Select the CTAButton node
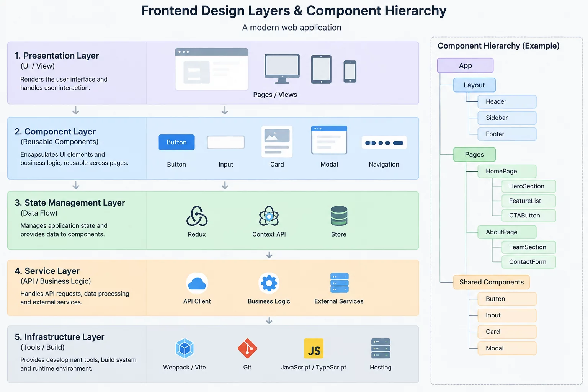This screenshot has height=392, width=588. point(529,216)
